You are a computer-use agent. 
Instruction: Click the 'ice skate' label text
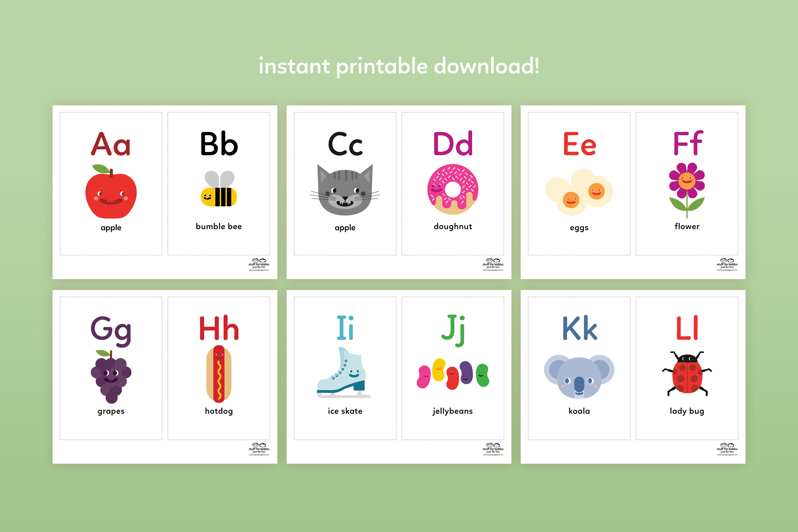[x=344, y=411]
